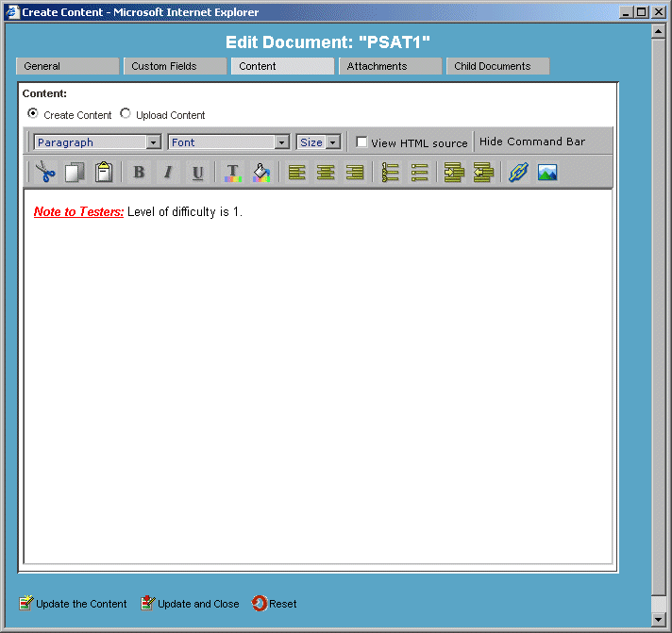
Task: Select the Upload Content radio button
Action: click(126, 113)
